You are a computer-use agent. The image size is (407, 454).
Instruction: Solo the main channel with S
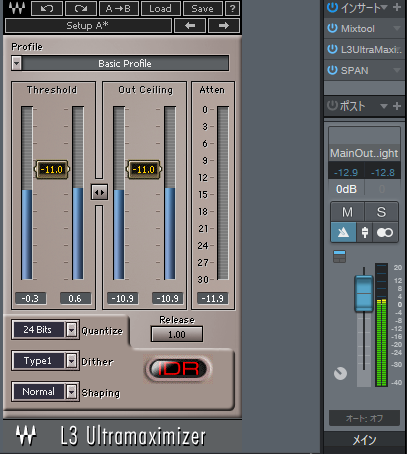(x=381, y=212)
